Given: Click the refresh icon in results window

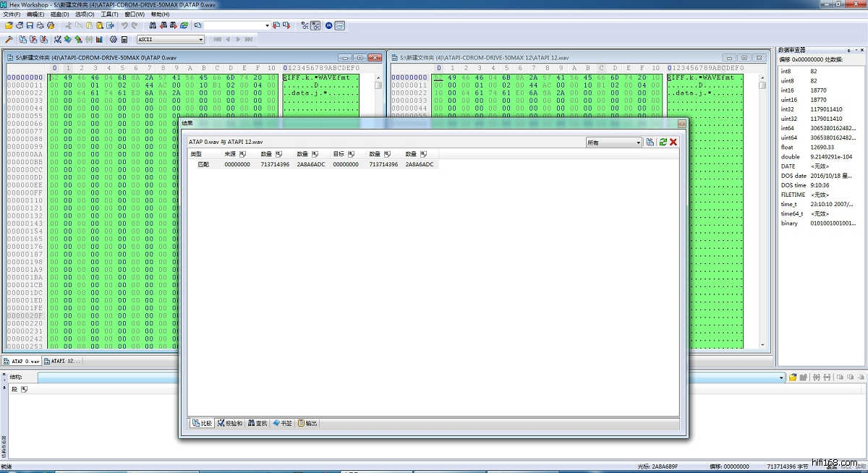Looking at the screenshot, I should (663, 142).
